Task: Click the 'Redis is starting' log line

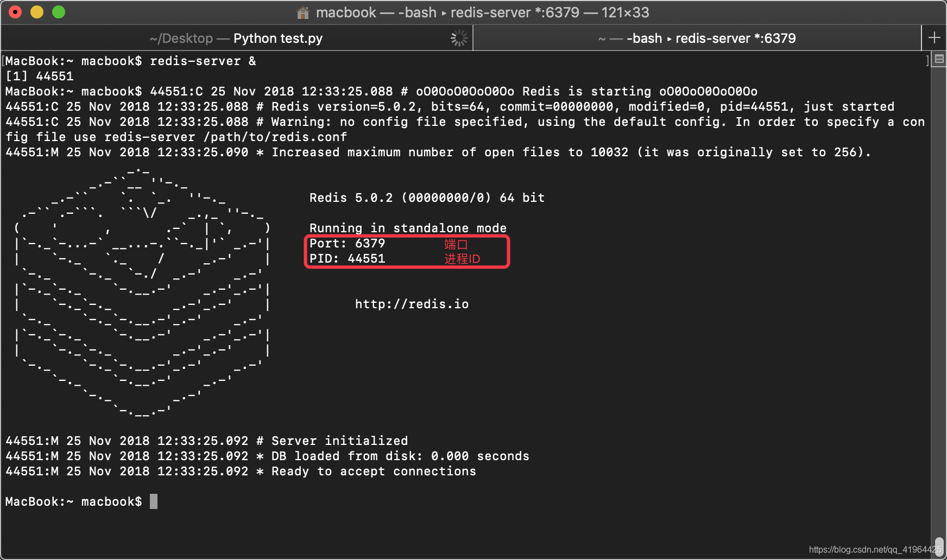Action: [x=453, y=92]
